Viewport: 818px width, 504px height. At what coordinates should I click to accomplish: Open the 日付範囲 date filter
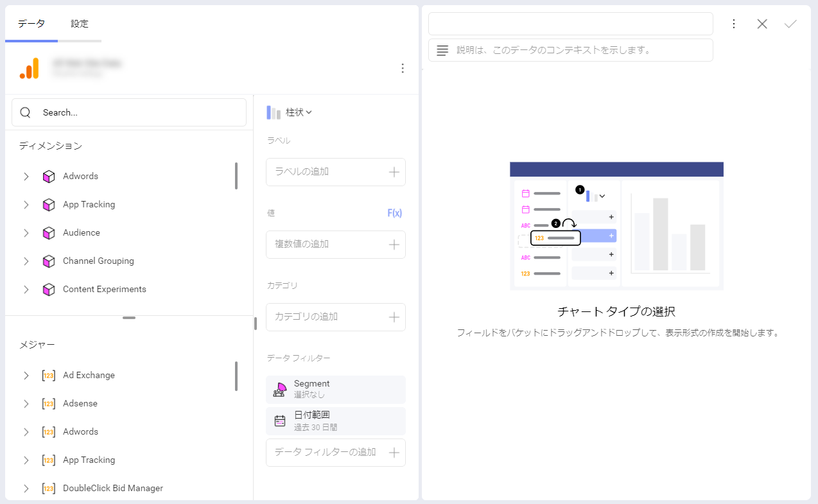click(x=336, y=421)
